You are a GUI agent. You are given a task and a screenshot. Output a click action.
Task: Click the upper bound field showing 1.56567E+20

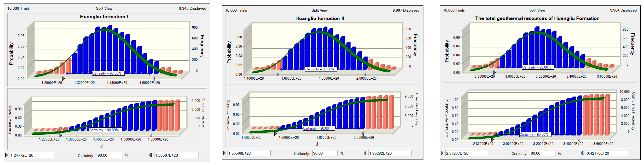tap(176, 155)
